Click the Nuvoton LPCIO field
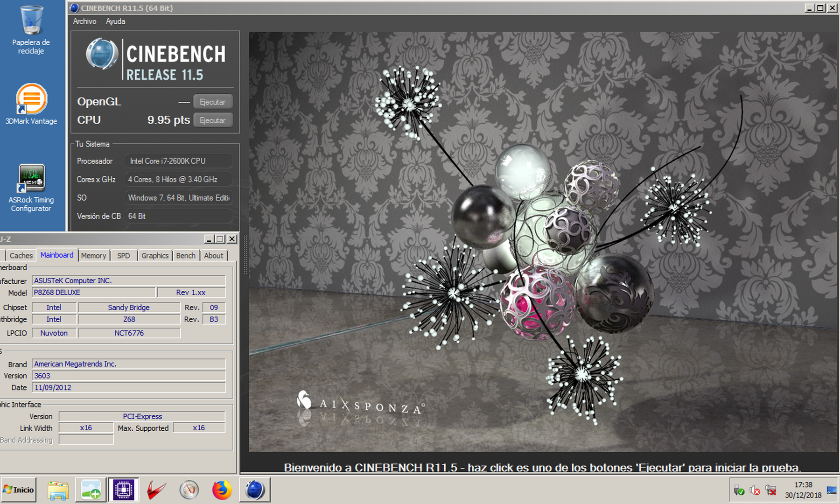 [x=54, y=333]
